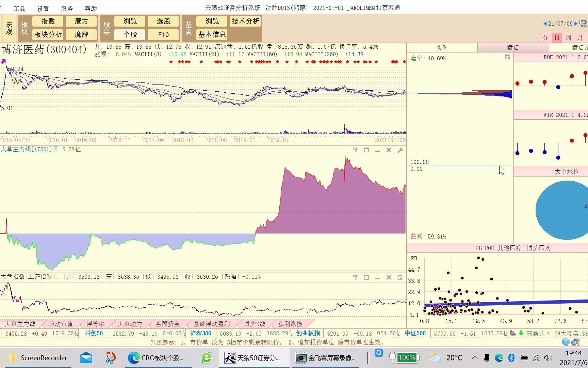Click the 博济医药 stock title
The height and width of the screenshot is (368, 588).
[x=44, y=50]
